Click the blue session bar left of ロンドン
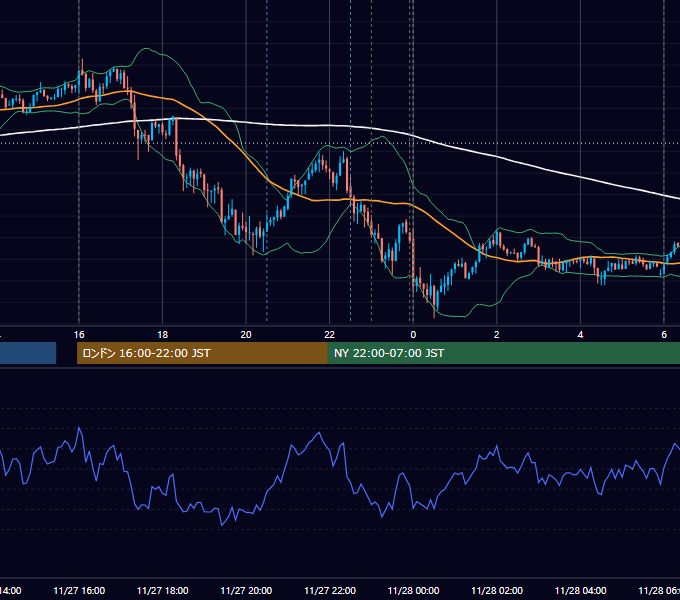The width and height of the screenshot is (680, 600). (x=28, y=353)
